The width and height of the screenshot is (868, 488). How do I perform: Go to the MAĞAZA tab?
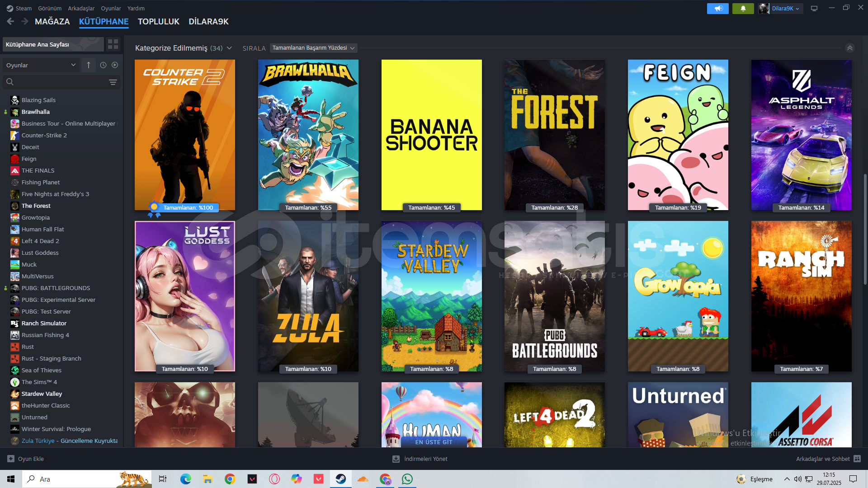click(x=52, y=22)
